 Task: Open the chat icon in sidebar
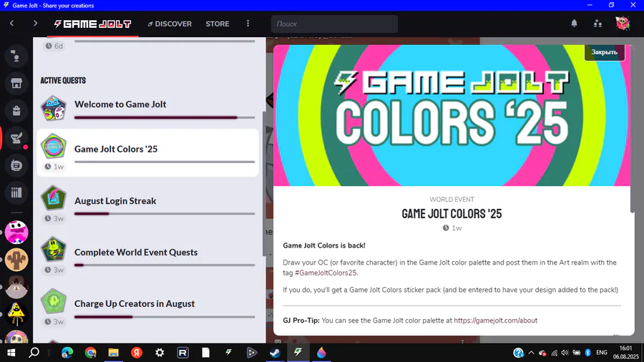pyautogui.click(x=16, y=56)
